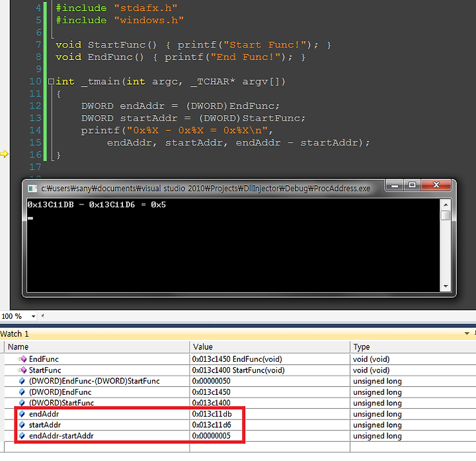Click value 0x013c1450 EndFunc(void)
This screenshot has width=476, height=461.
(237, 359)
